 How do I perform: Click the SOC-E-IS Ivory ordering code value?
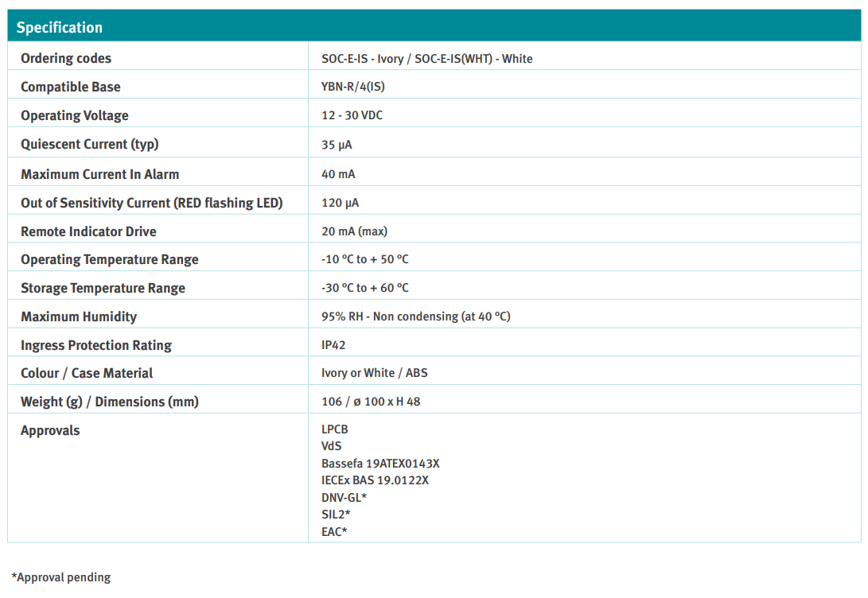click(x=362, y=59)
